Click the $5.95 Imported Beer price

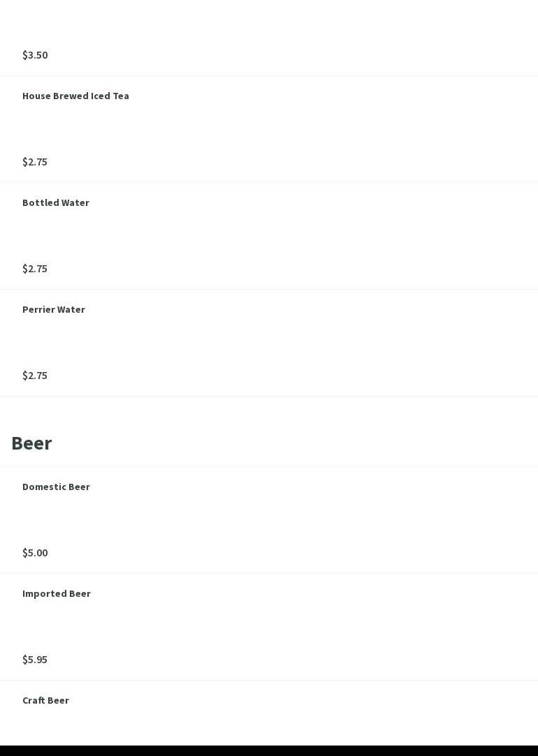click(35, 660)
